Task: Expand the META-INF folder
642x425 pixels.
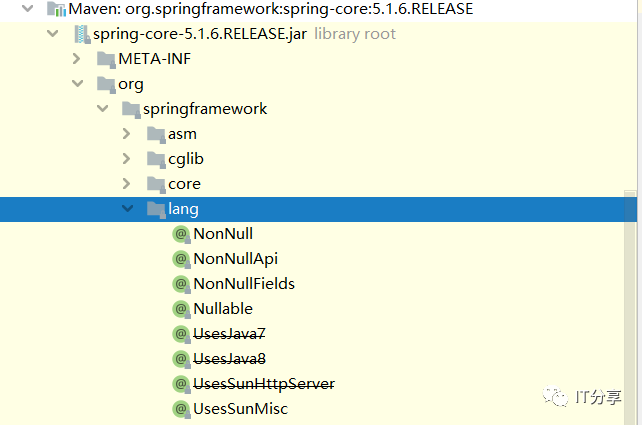Action: pyautogui.click(x=77, y=59)
